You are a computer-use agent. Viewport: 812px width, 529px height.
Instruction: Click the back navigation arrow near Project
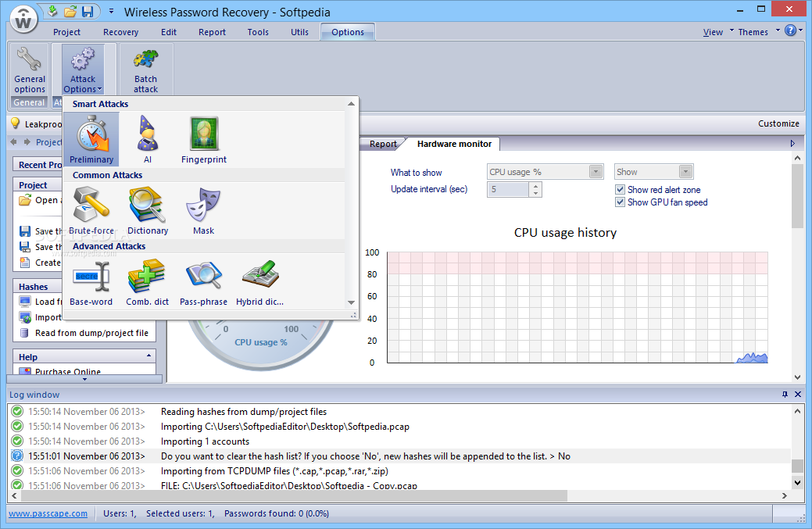pos(14,142)
